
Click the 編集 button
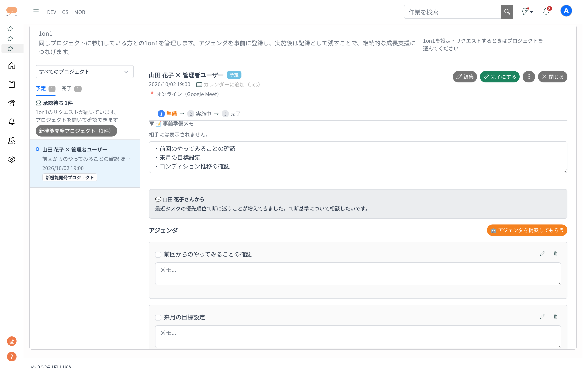pos(465,77)
